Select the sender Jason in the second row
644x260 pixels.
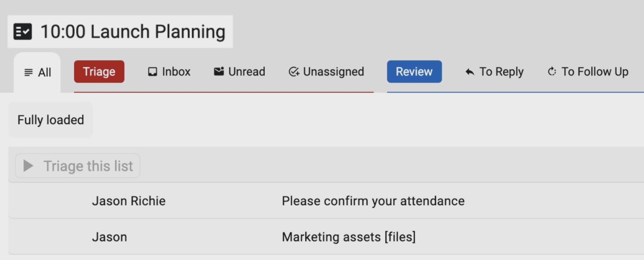click(109, 237)
